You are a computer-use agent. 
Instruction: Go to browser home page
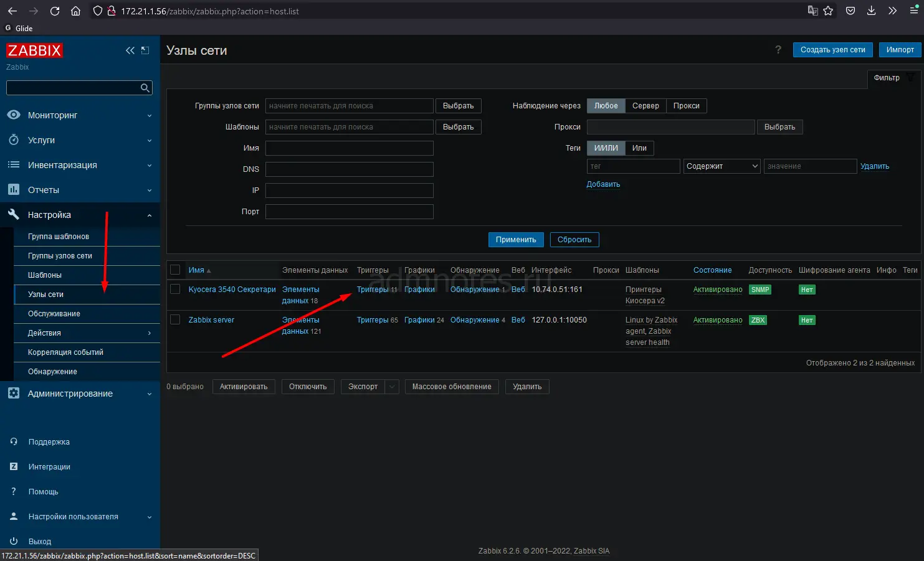[x=75, y=11]
